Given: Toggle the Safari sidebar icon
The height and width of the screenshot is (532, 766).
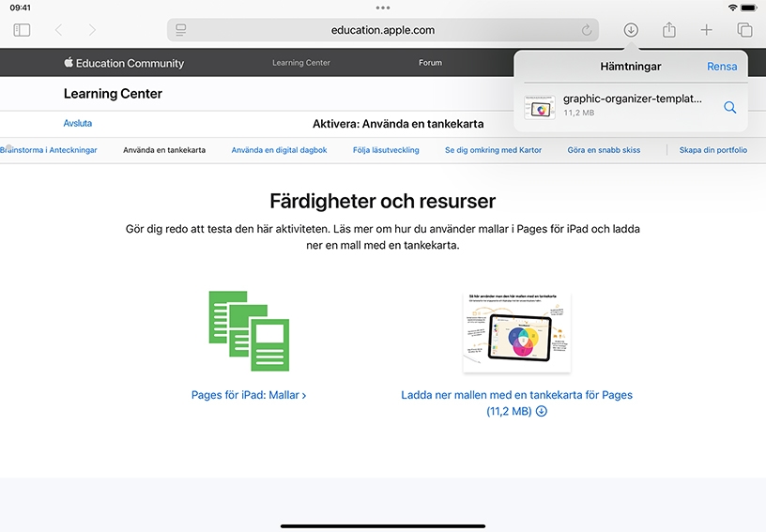Looking at the screenshot, I should (22, 30).
